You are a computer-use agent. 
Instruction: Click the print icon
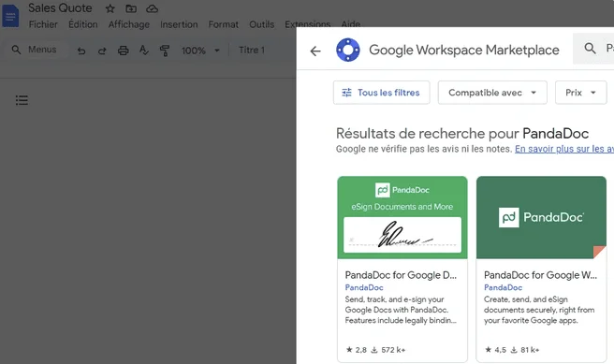click(124, 51)
